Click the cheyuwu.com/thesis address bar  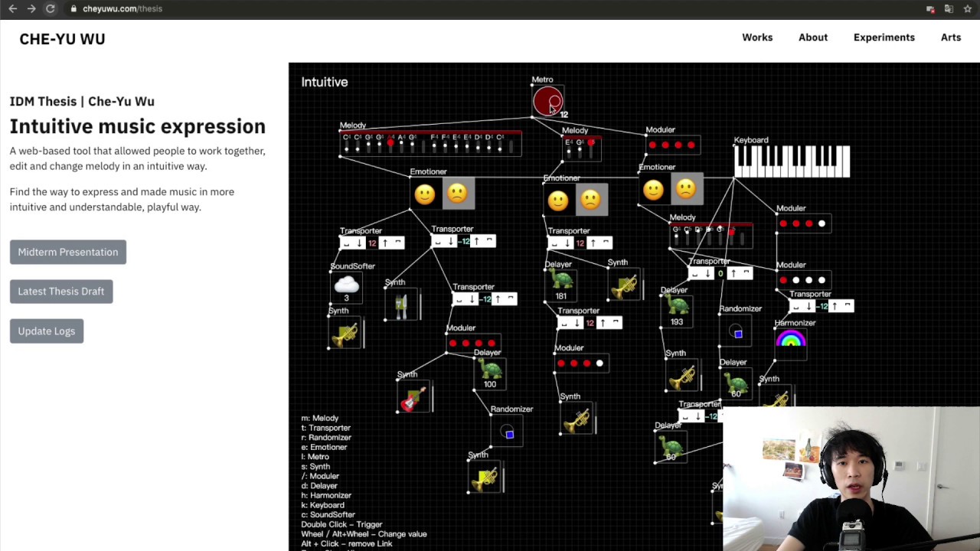pyautogui.click(x=122, y=8)
